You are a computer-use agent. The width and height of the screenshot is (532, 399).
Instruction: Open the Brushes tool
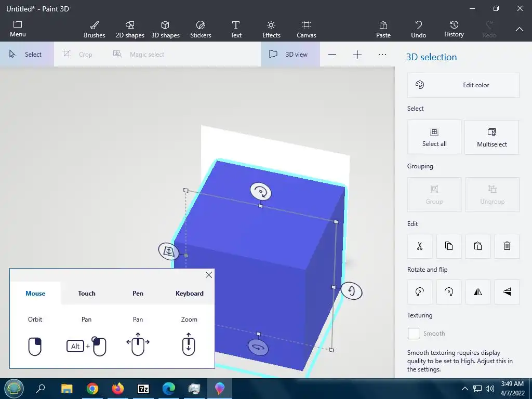pyautogui.click(x=95, y=29)
